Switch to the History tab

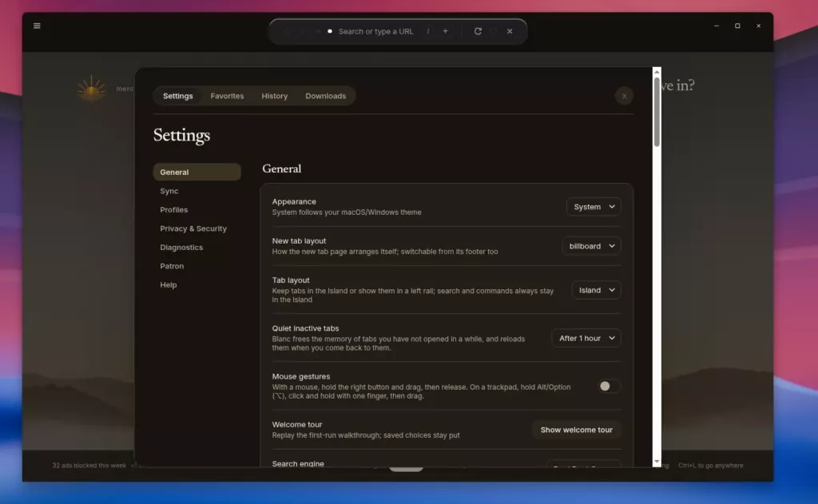[275, 96]
